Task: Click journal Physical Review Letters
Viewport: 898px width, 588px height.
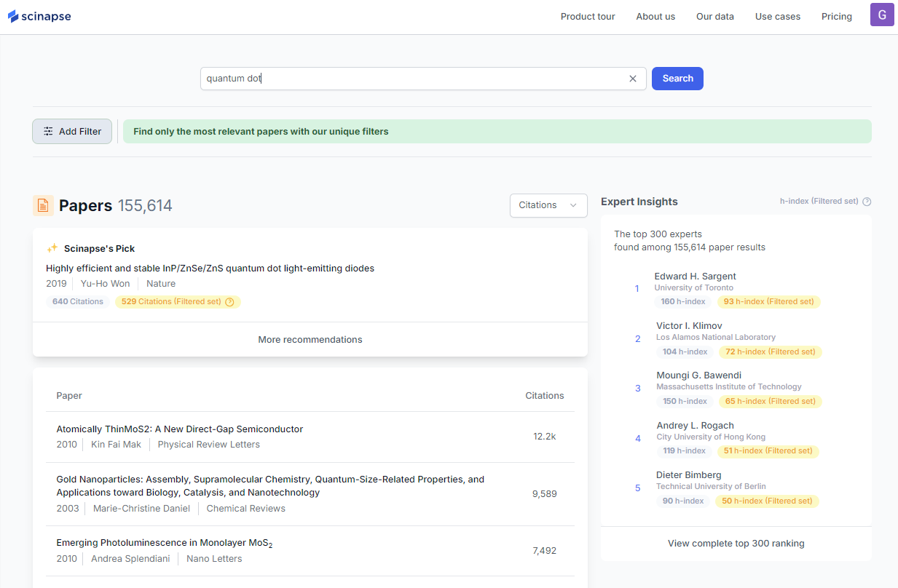Action: pos(208,445)
